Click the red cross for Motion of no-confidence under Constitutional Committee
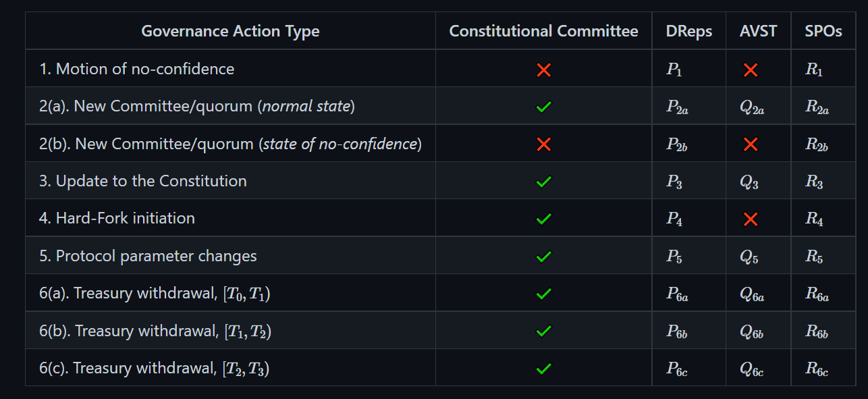The height and width of the screenshot is (399, 868). point(543,70)
